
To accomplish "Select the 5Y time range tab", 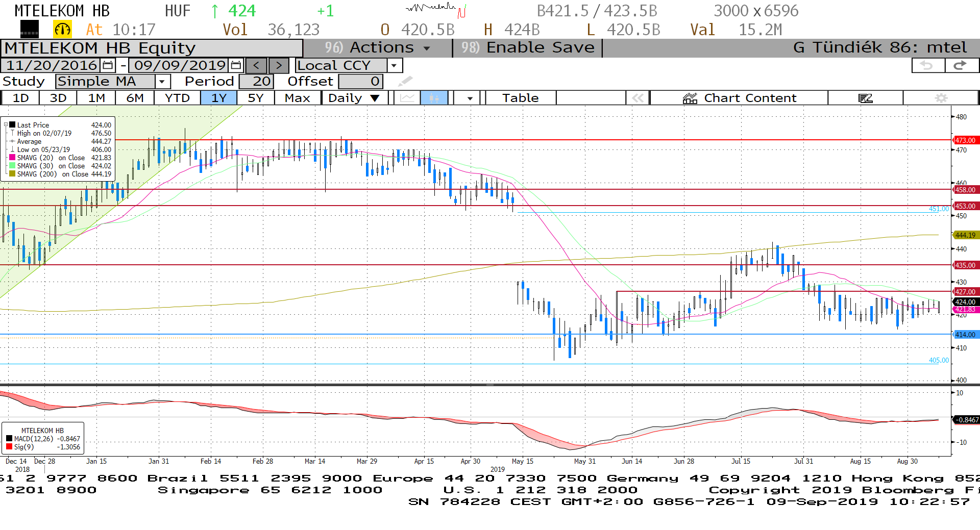I will click(x=255, y=98).
